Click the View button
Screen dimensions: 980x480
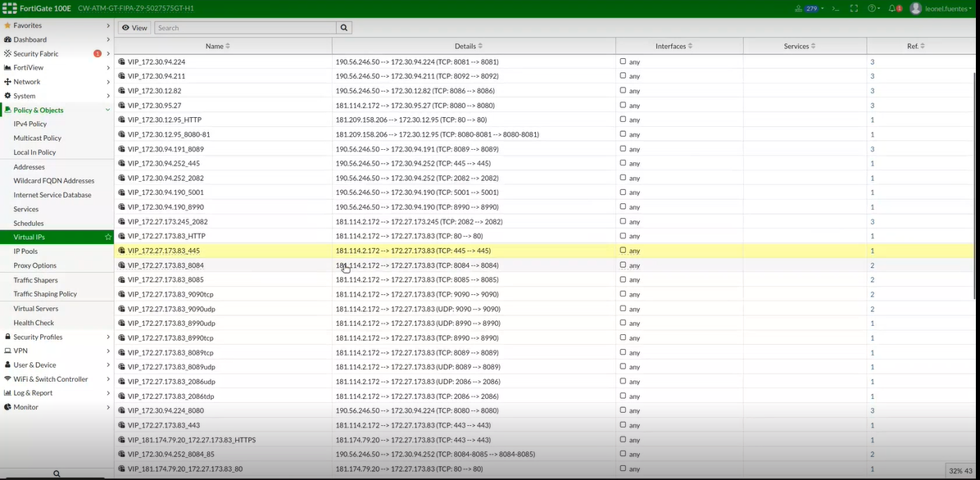(134, 28)
